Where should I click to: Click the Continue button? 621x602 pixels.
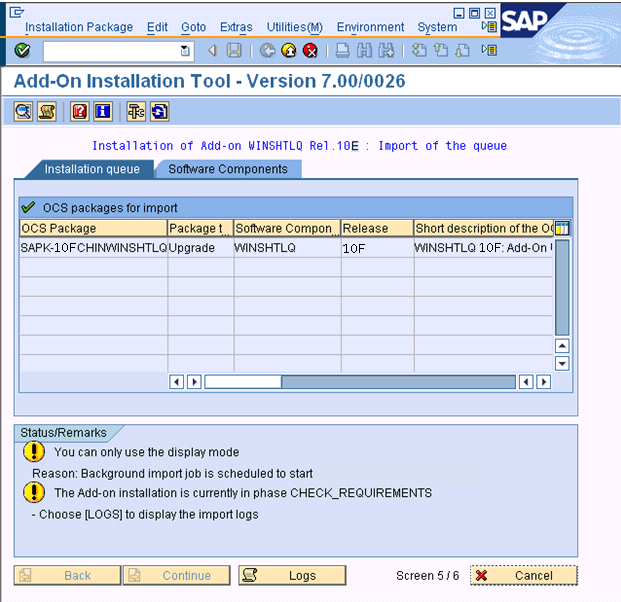tap(177, 575)
